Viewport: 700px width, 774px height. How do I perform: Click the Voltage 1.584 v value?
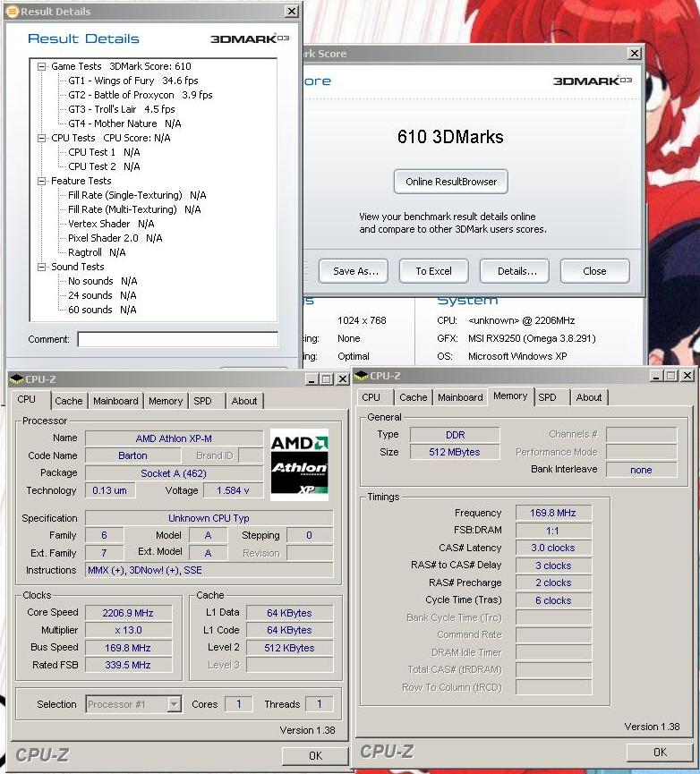[233, 490]
